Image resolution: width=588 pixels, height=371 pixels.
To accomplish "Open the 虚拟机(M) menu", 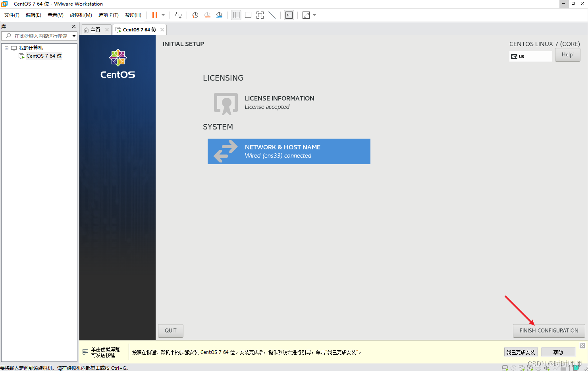I will pos(81,15).
